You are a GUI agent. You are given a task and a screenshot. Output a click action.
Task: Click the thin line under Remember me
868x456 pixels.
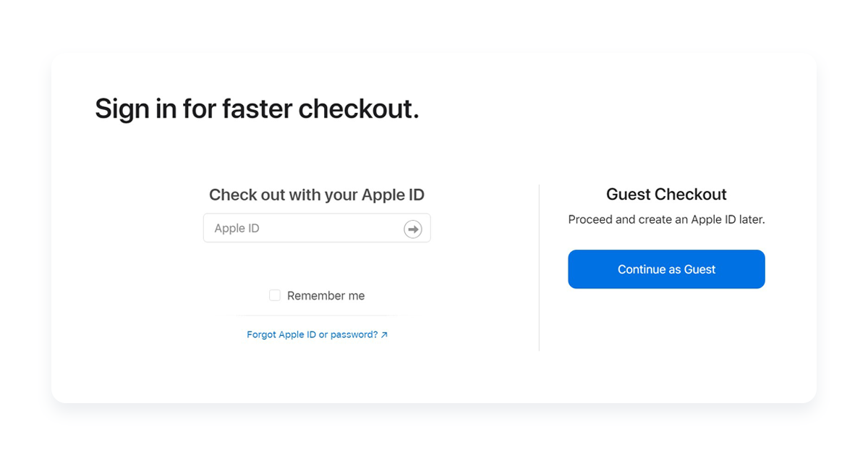(x=317, y=316)
